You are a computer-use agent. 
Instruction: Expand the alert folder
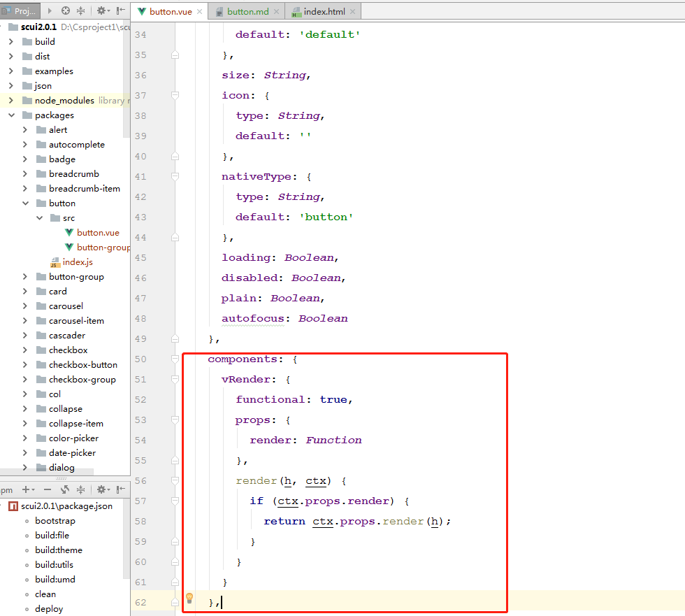25,130
